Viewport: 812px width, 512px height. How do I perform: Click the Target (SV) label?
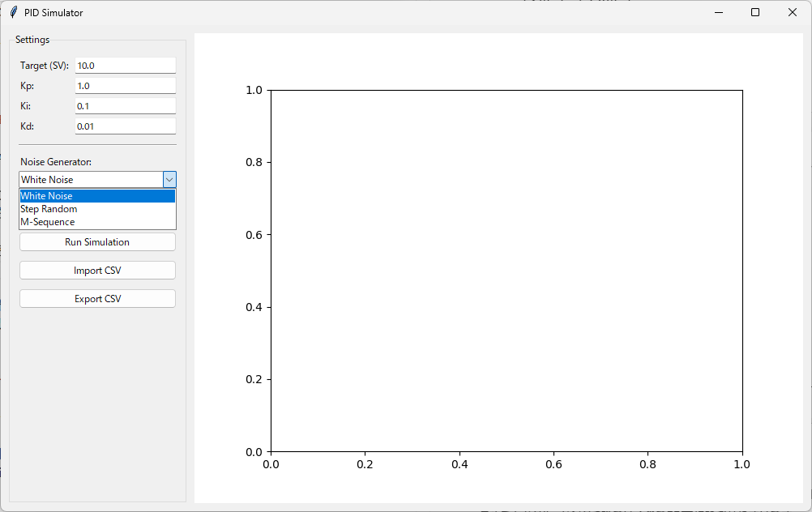pyautogui.click(x=45, y=66)
